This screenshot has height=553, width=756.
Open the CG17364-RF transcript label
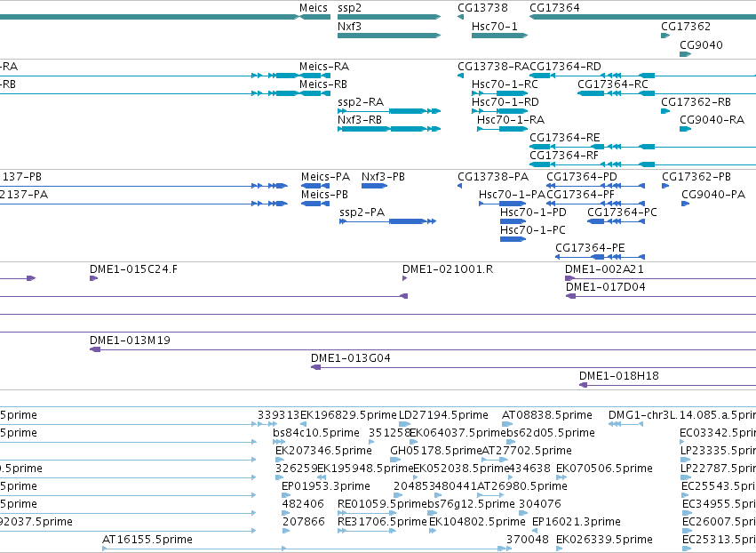point(563,156)
